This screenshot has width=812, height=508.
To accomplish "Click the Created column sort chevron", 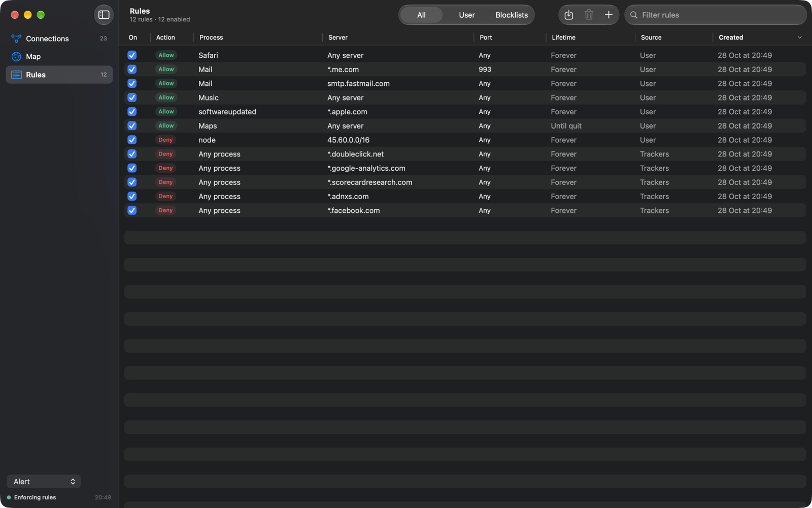I will (x=799, y=38).
